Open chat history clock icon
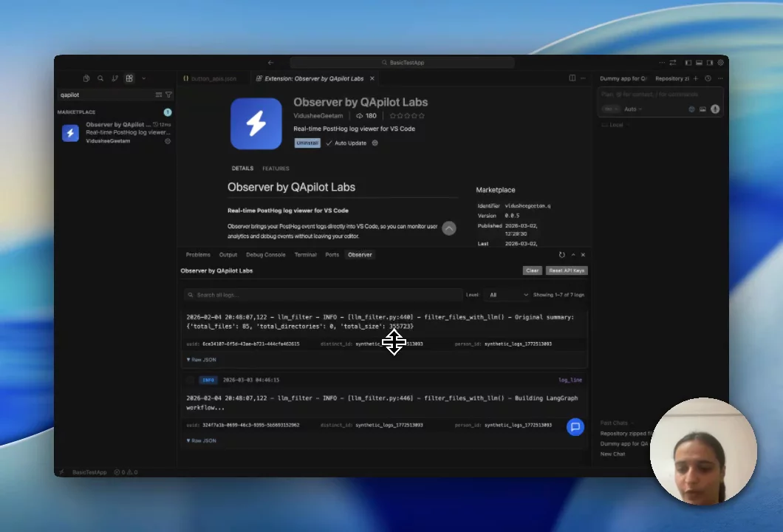Viewport: 783px width, 532px height. click(708, 78)
